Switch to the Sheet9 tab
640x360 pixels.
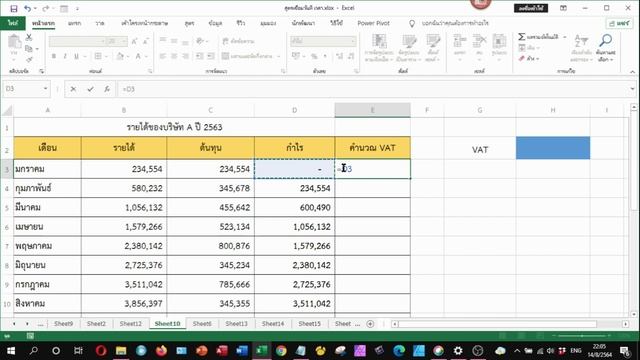(63, 324)
